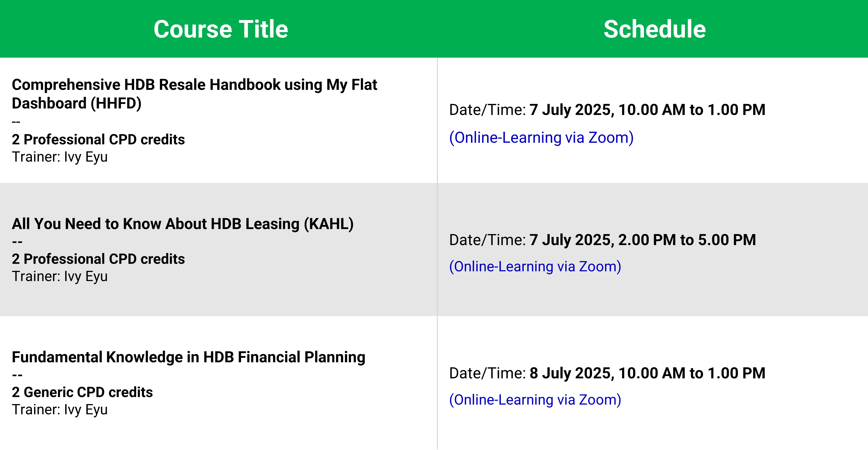Click the Date/Time label in the gray row
The image size is (868, 450).
coord(487,240)
